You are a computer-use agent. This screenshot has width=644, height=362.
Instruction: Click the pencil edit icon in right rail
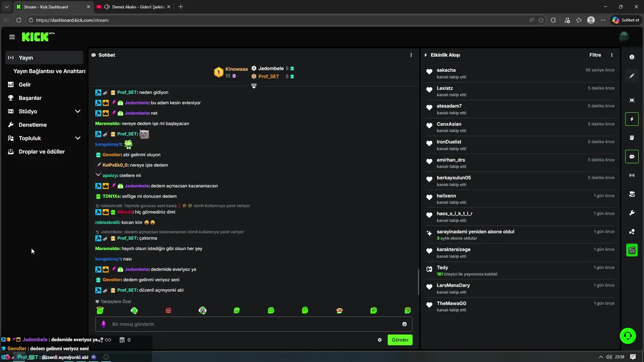click(x=632, y=76)
